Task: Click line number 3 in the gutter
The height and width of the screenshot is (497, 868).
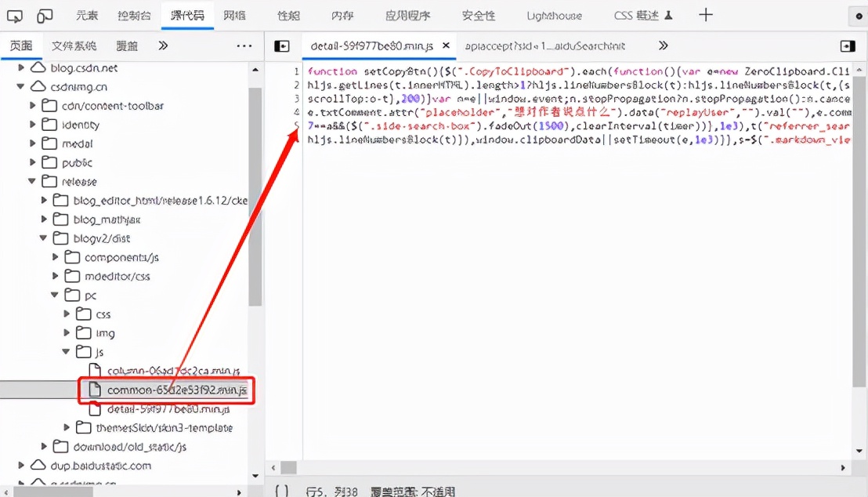Action: point(296,99)
